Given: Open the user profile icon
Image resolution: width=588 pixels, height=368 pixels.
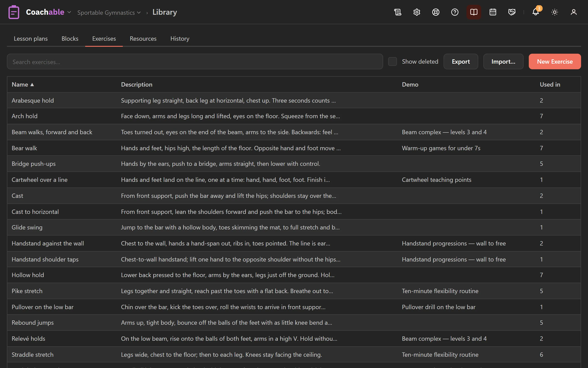Looking at the screenshot, I should pyautogui.click(x=574, y=12).
